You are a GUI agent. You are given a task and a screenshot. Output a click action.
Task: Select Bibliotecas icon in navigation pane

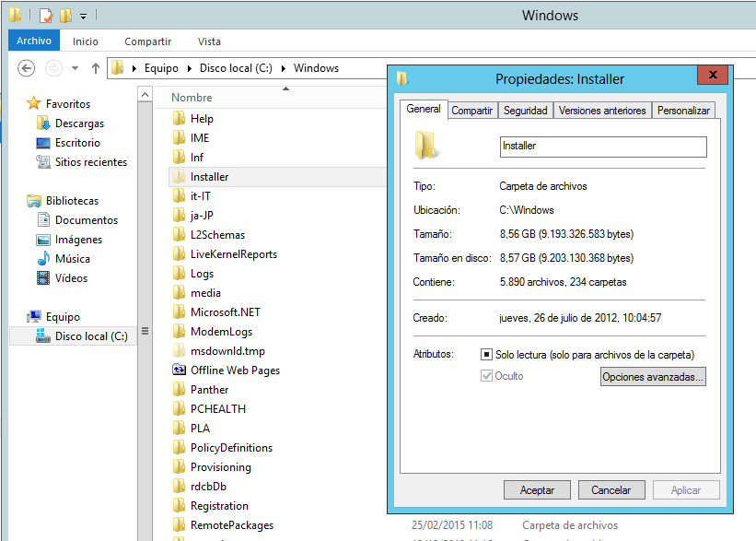pos(34,201)
